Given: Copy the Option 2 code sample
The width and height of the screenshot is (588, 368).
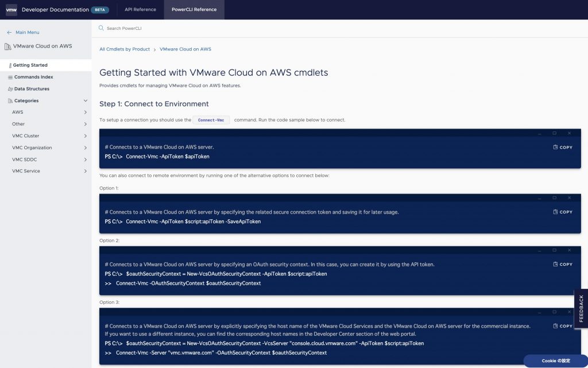Looking at the screenshot, I should 563,264.
